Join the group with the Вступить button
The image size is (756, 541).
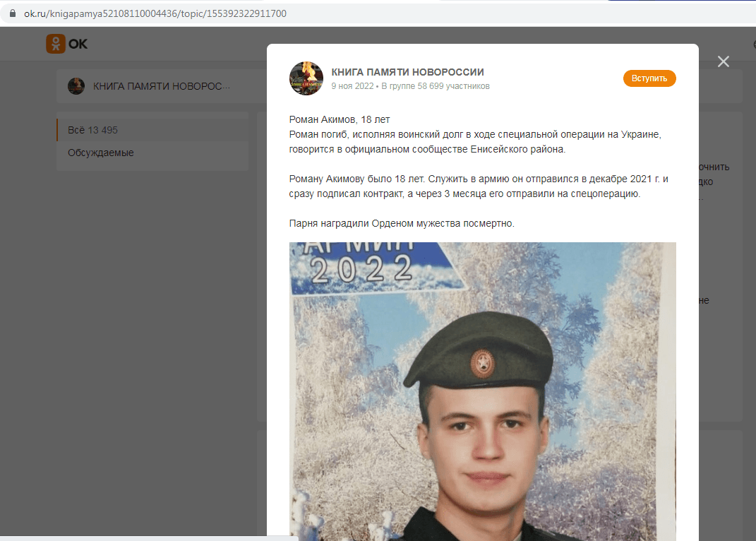point(649,78)
